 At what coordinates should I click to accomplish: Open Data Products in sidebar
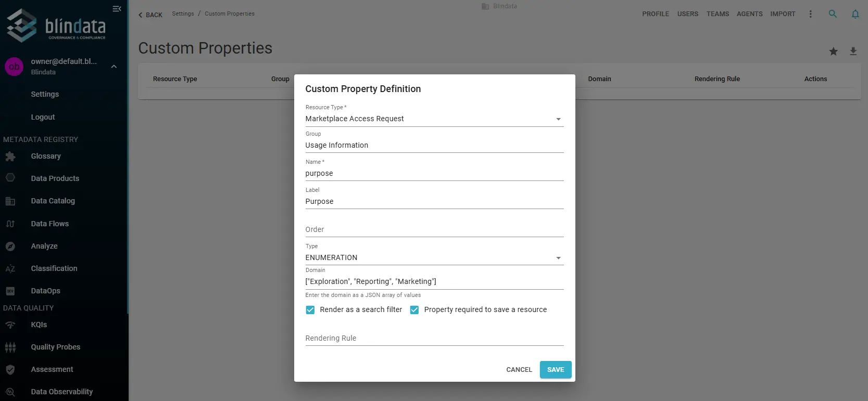click(55, 178)
